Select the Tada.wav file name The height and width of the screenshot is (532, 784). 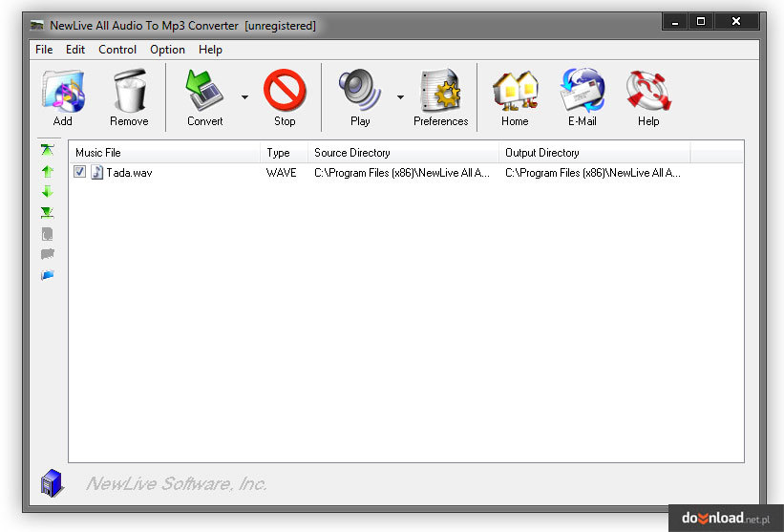[x=129, y=173]
